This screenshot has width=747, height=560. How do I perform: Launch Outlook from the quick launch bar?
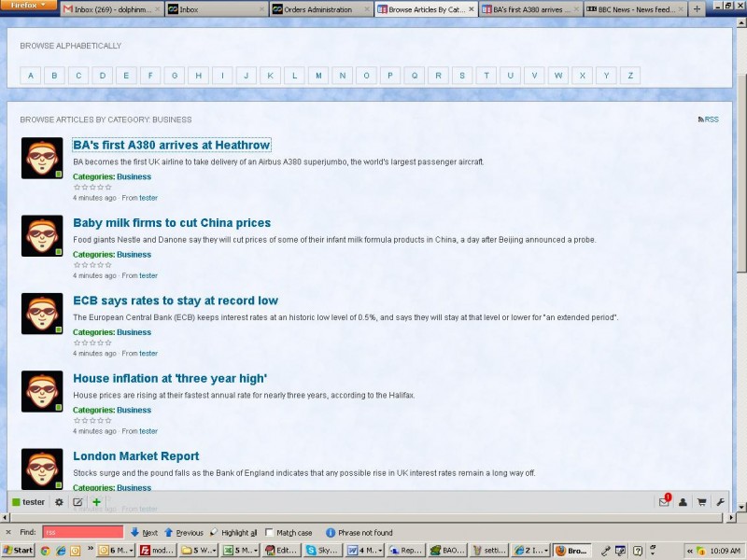(x=76, y=551)
